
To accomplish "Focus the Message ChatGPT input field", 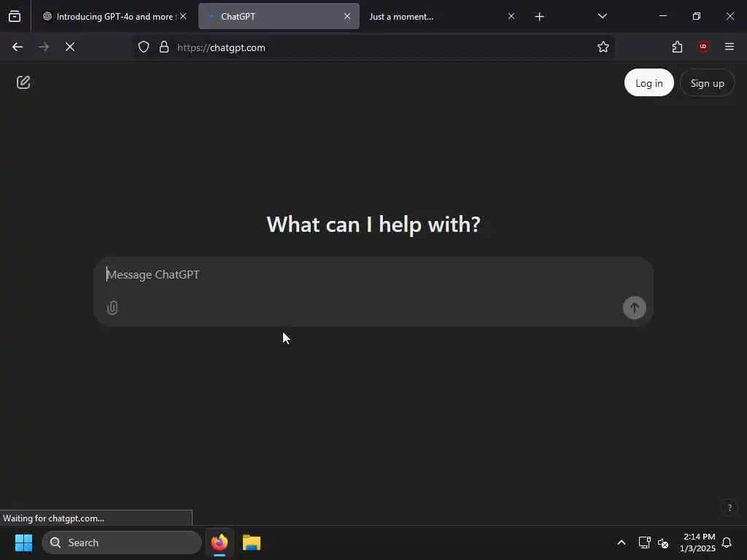I will (373, 275).
